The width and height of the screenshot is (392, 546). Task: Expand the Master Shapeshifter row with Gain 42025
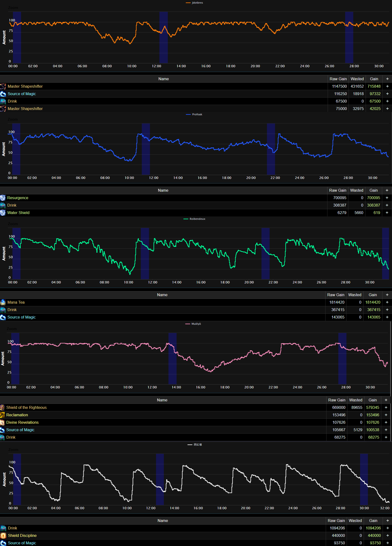click(x=387, y=109)
